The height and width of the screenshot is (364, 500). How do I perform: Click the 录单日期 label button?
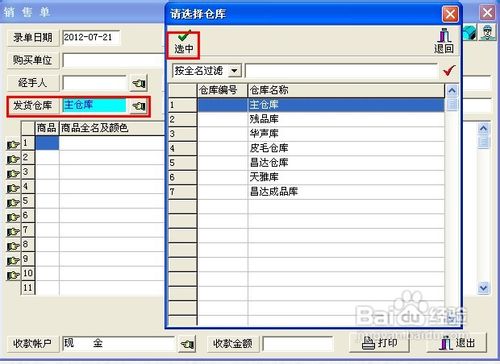[33, 37]
